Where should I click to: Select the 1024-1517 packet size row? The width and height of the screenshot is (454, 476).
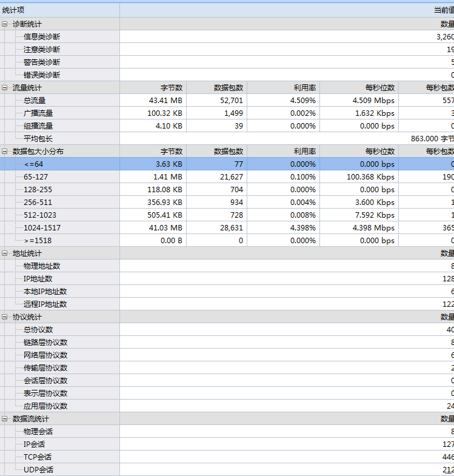click(x=227, y=228)
